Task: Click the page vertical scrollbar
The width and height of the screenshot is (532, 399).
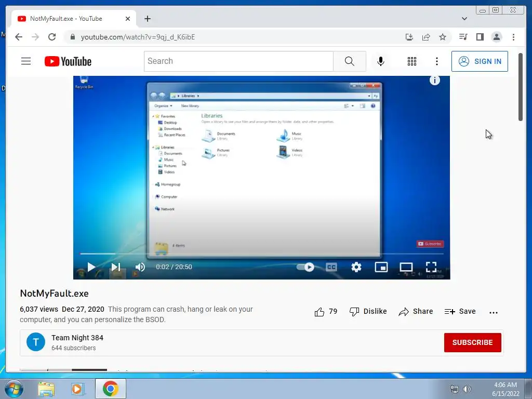Action: click(x=521, y=87)
